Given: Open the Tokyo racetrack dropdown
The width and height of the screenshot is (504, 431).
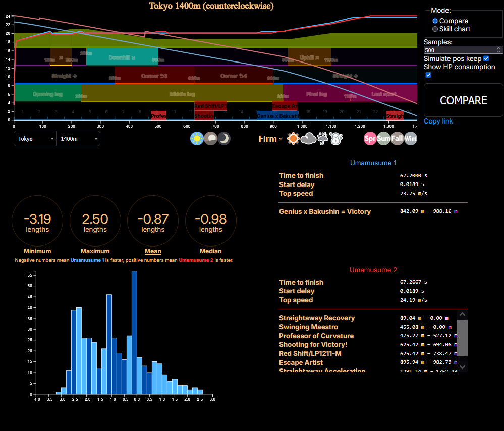Looking at the screenshot, I should click(35, 139).
